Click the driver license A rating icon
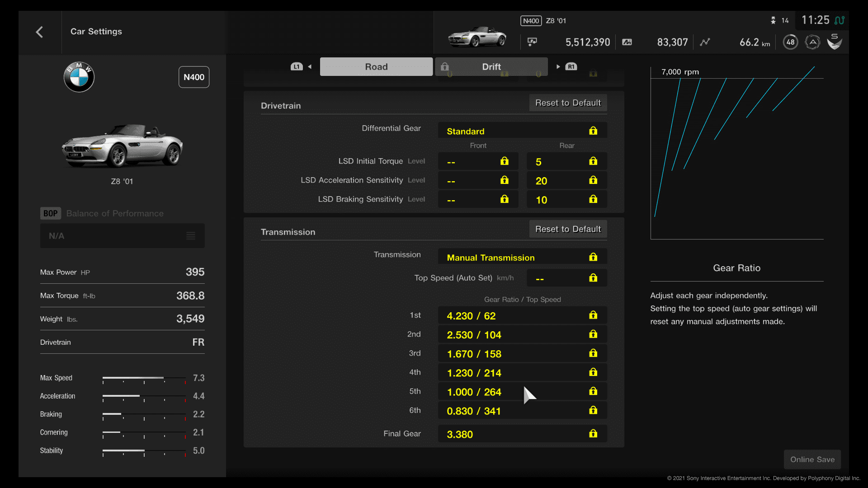Image resolution: width=868 pixels, height=488 pixels. click(x=812, y=42)
